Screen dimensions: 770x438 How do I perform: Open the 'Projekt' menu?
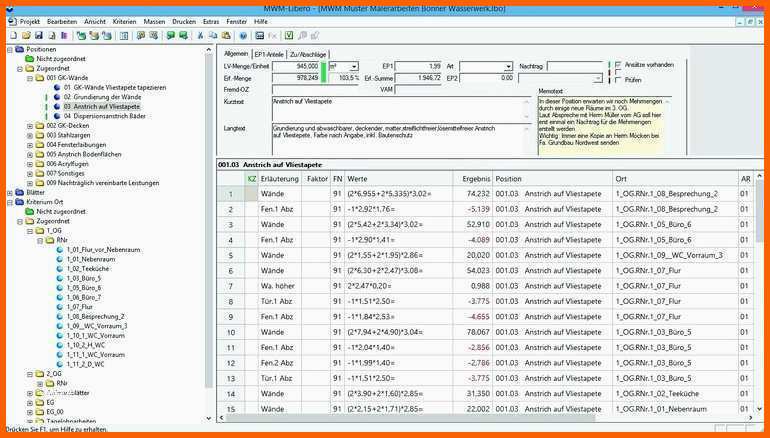point(29,22)
